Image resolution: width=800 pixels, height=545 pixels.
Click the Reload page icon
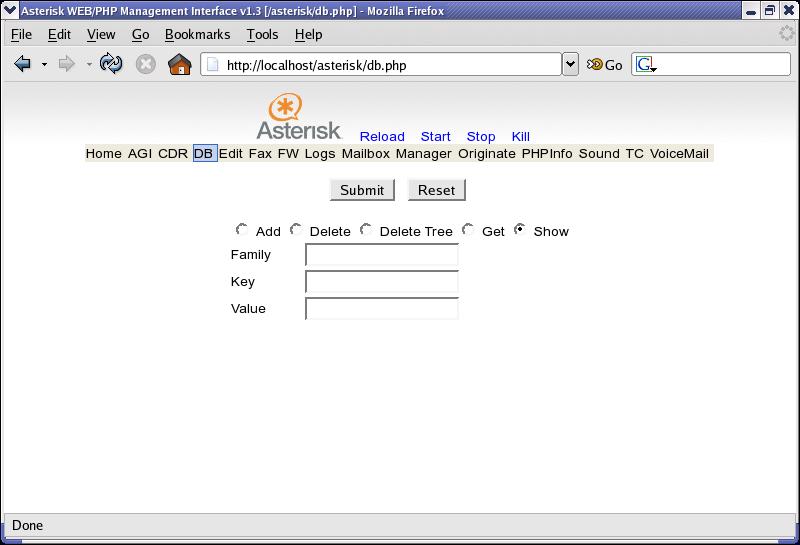click(x=111, y=65)
